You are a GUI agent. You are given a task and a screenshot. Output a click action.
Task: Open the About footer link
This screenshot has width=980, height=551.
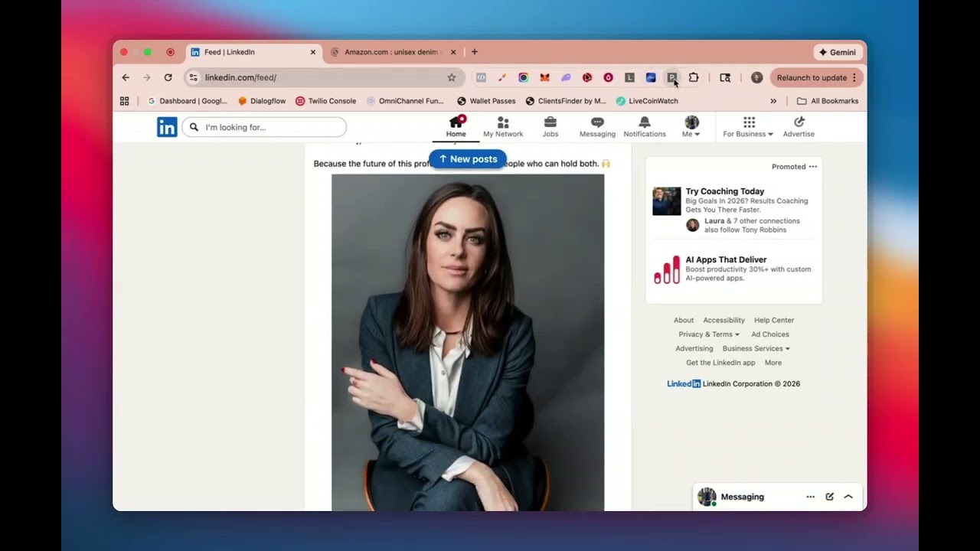(684, 321)
